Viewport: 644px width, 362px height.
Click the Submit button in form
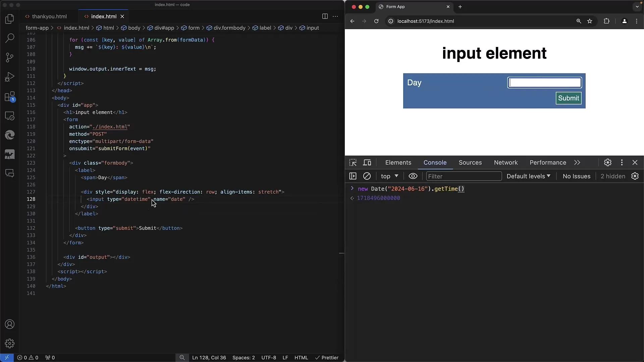569,98
